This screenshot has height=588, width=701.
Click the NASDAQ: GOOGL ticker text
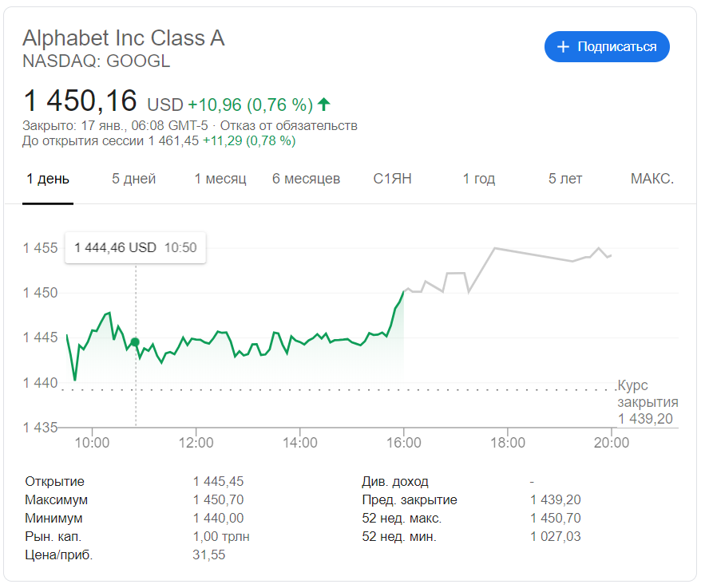point(97,61)
